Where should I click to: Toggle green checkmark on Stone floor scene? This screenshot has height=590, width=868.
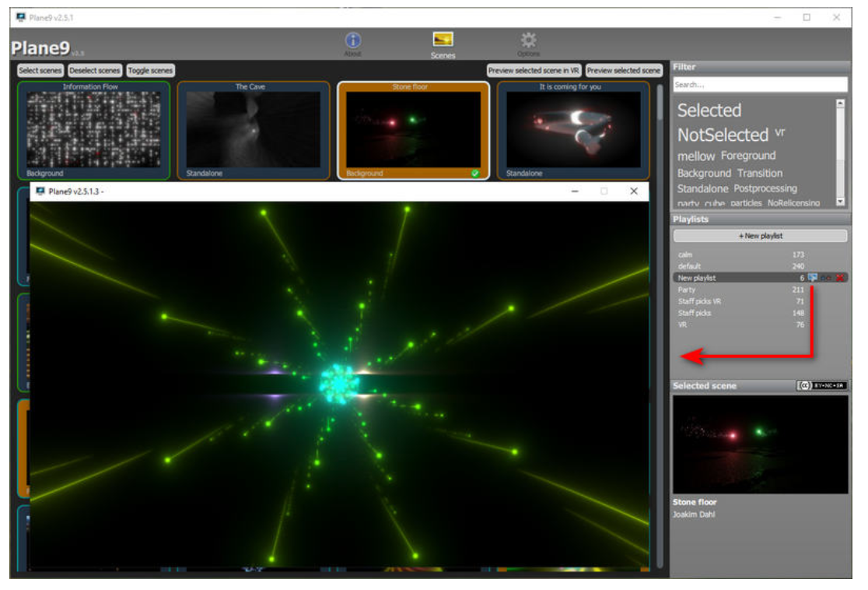(475, 174)
